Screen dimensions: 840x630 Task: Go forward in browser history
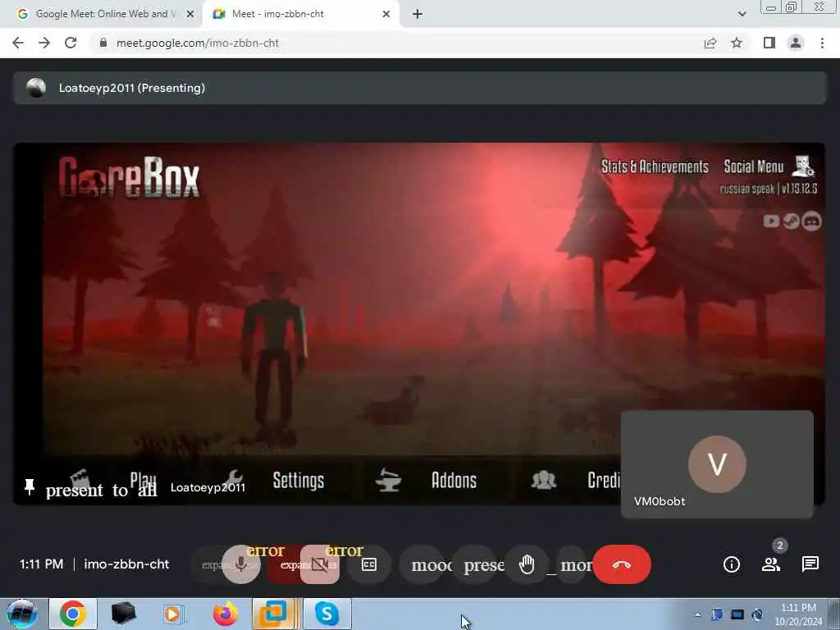click(44, 43)
